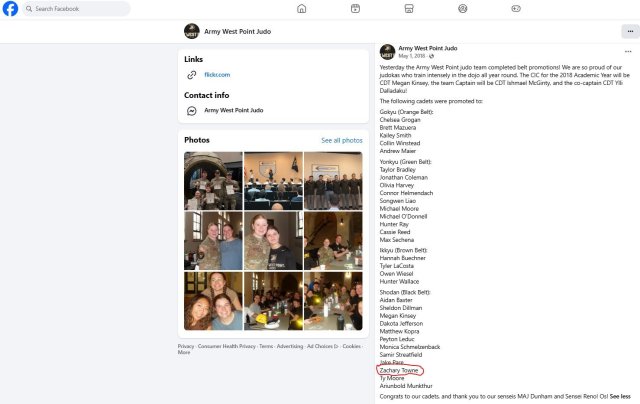The height and width of the screenshot is (404, 640).
Task: Click the Photos section heading
Action: coord(197,140)
